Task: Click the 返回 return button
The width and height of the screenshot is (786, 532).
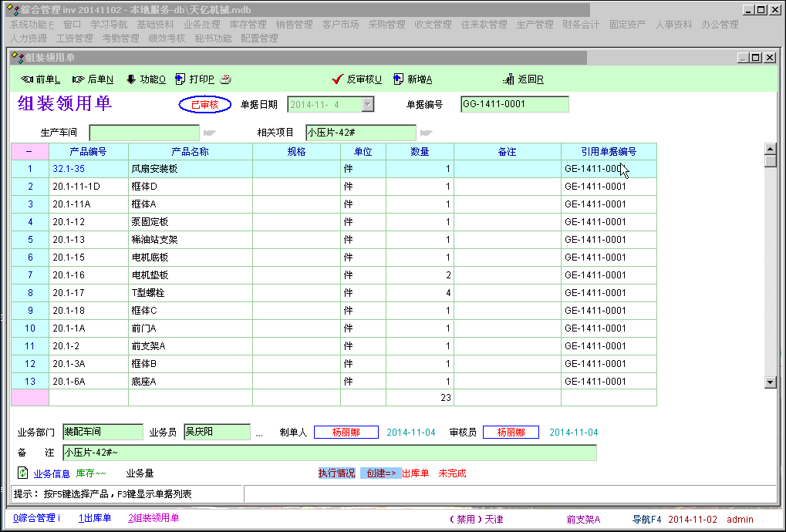Action: tap(524, 79)
